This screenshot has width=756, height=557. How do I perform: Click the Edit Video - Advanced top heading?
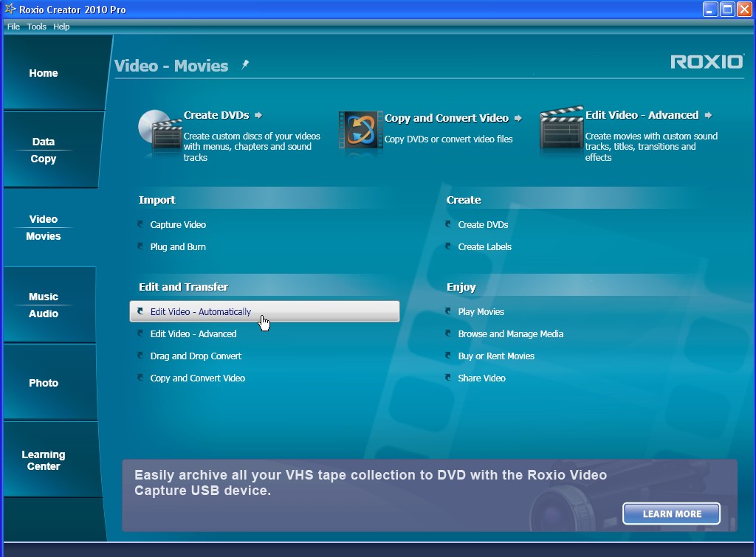[642, 115]
